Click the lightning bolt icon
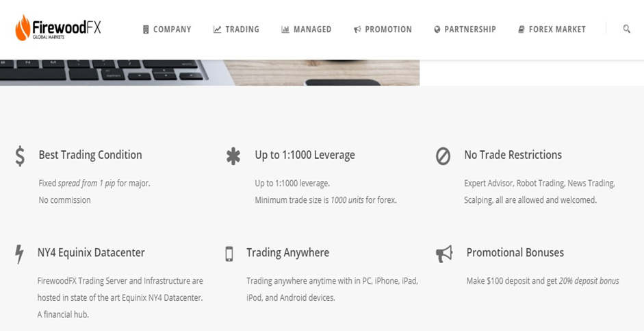The image size is (644, 331). [x=19, y=254]
